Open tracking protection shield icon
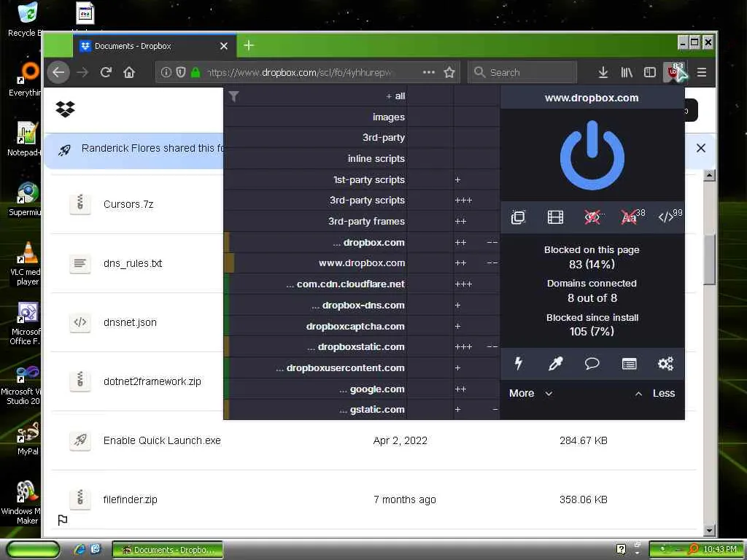The height and width of the screenshot is (560, 747). tap(181, 72)
